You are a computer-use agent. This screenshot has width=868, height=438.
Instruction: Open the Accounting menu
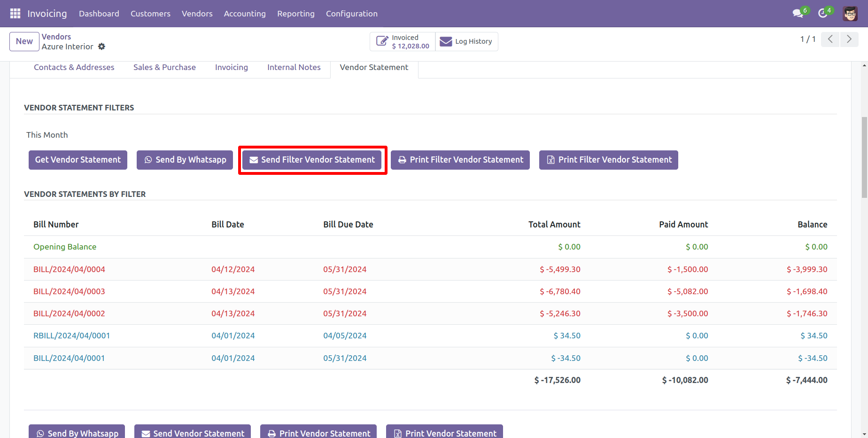click(245, 14)
